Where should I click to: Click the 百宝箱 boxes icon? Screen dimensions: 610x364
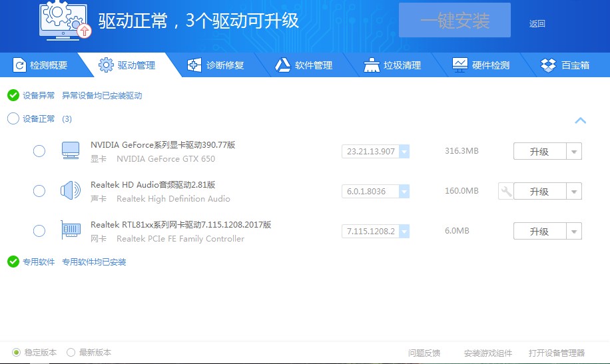548,65
